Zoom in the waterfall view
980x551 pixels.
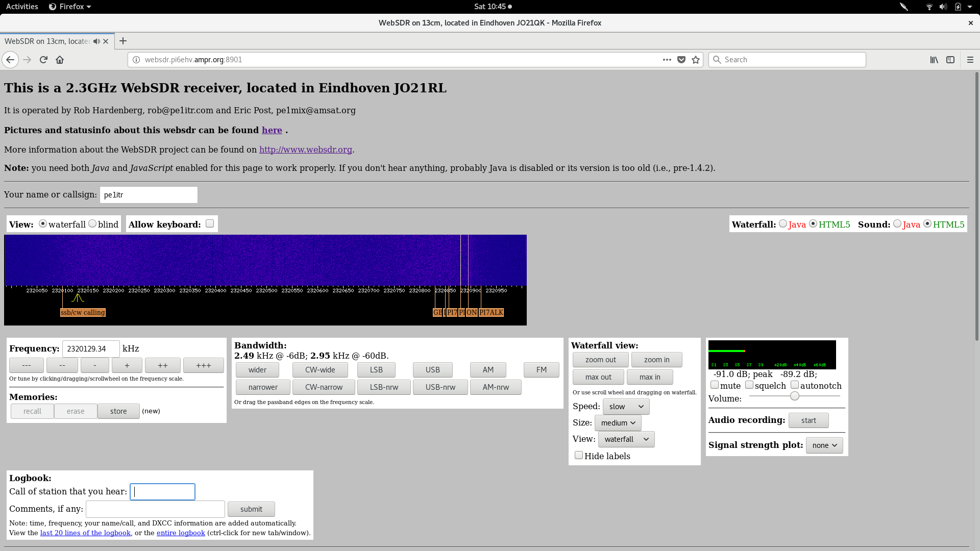pos(657,360)
